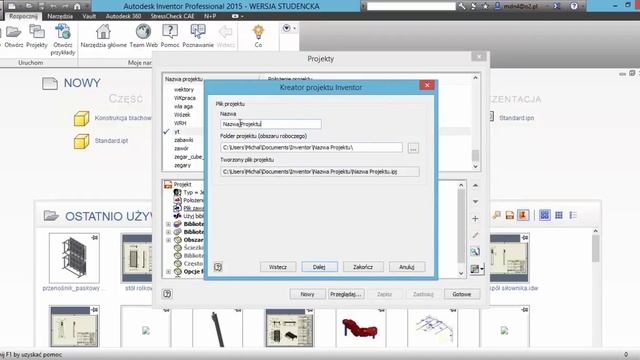
Task: Click project list vertical scrollbar thumb
Action: coord(475,156)
